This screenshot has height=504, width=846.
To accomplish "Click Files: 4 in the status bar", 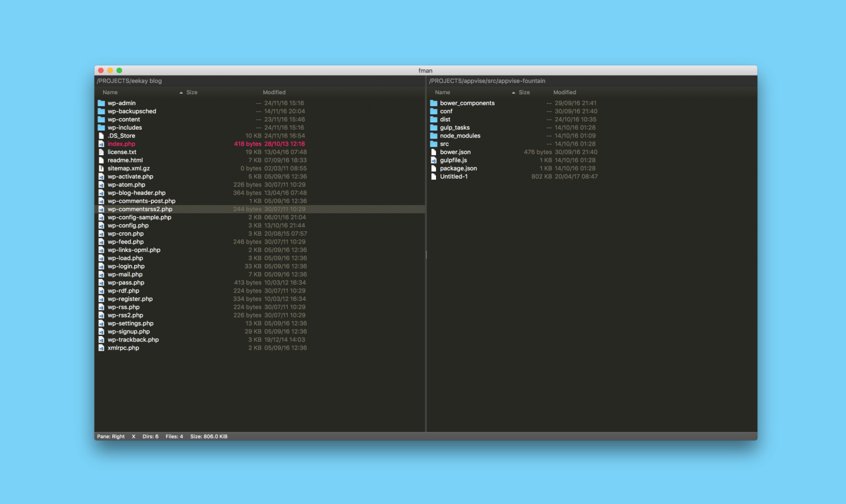I will tap(174, 436).
